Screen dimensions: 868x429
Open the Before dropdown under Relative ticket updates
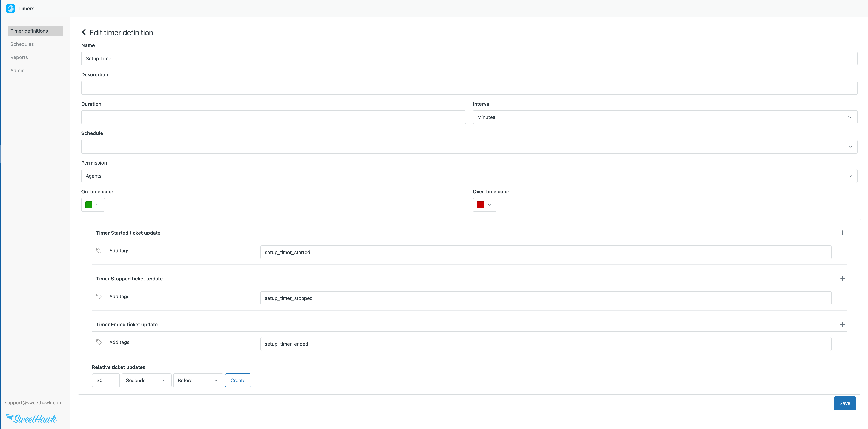[198, 380]
